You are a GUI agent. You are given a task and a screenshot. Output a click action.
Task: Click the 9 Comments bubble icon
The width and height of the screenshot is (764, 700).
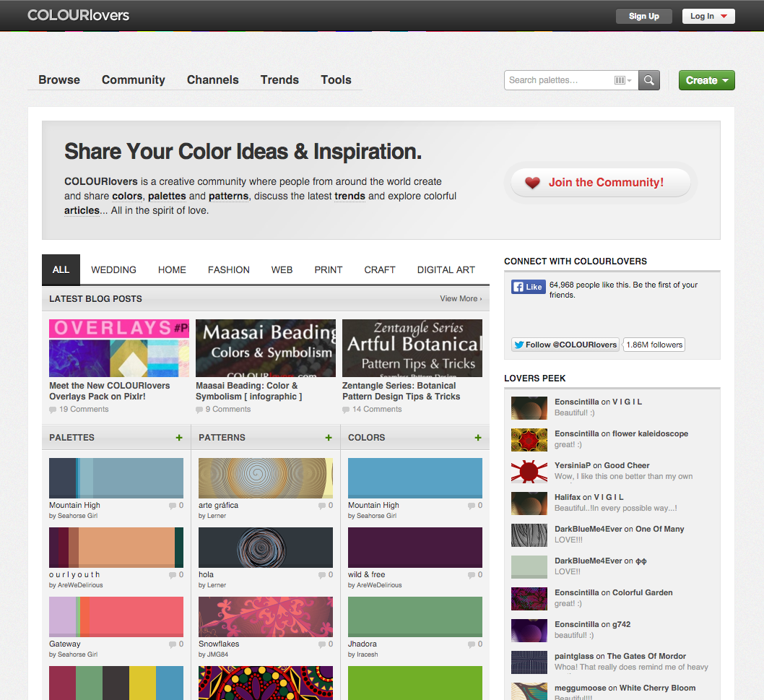199,410
